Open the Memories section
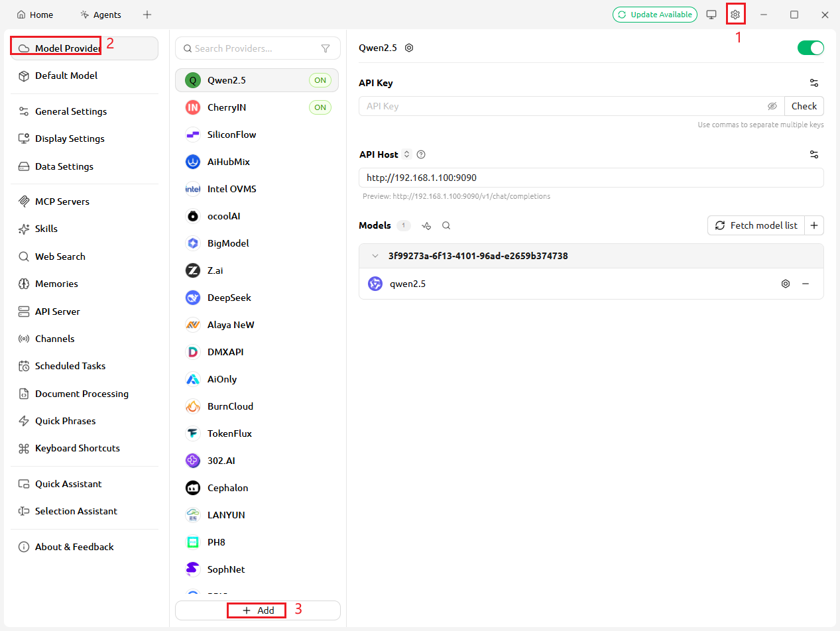The image size is (840, 631). tap(85, 284)
